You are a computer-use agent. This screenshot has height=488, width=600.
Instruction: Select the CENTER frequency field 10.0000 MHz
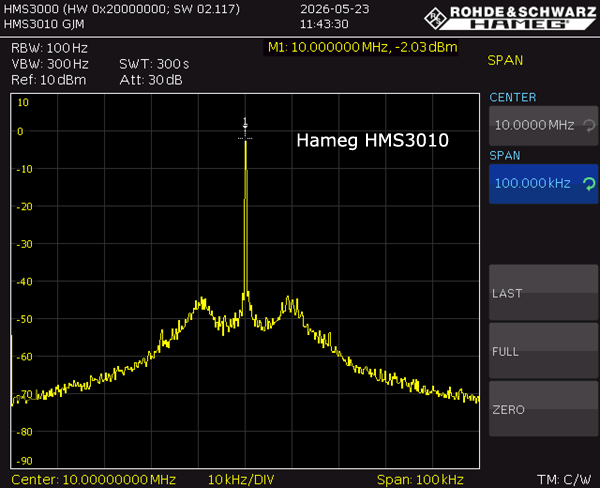543,126
